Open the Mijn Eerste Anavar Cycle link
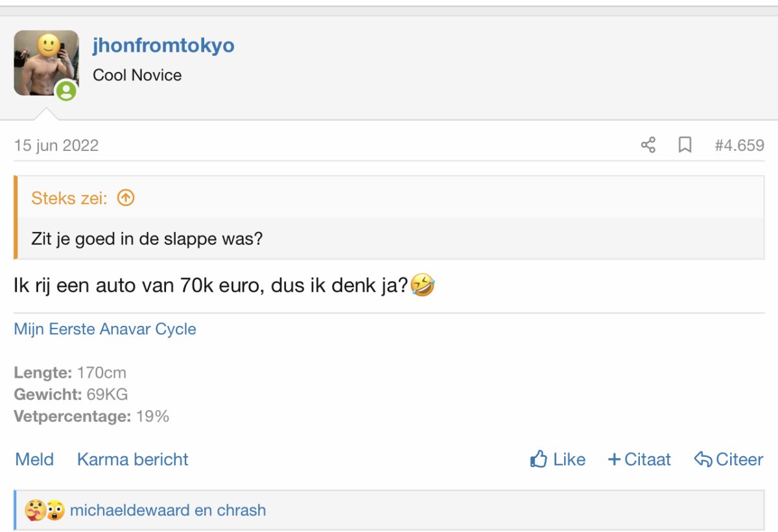Viewport: 778px width, 532px height. [105, 329]
